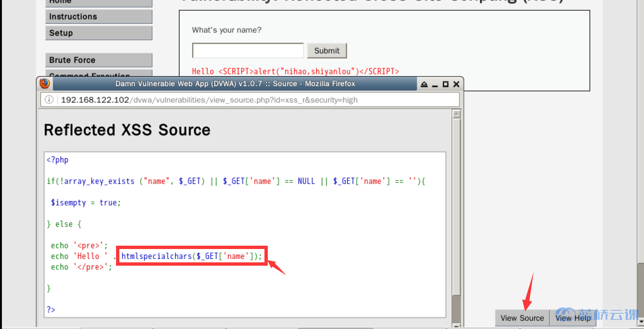
Task: Click the '$isempty = true;' code line
Action: (x=86, y=203)
